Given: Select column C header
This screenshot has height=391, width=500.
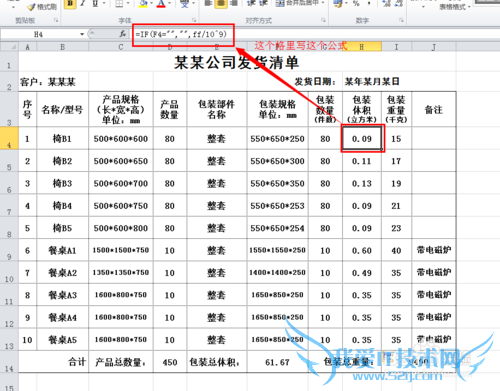Looking at the screenshot, I should pos(121,47).
